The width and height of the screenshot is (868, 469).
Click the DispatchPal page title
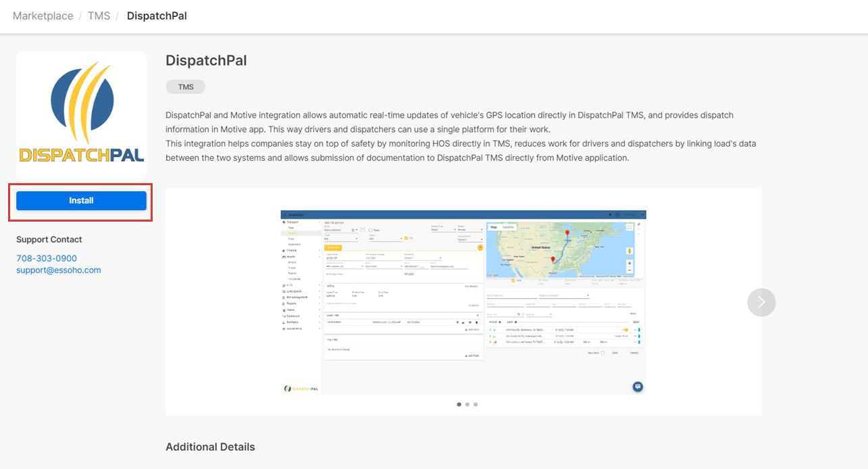[x=206, y=61]
